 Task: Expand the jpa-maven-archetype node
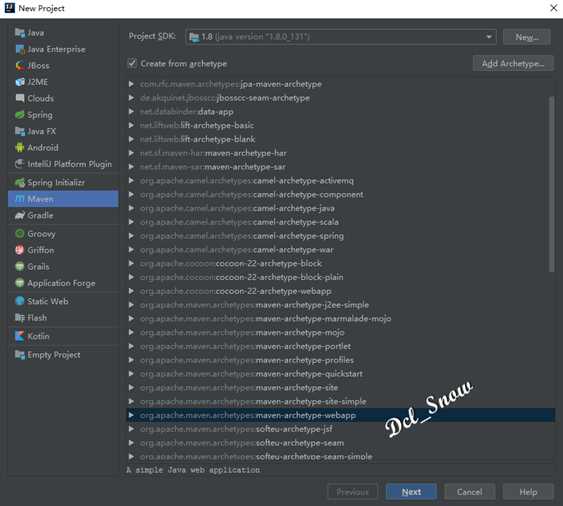point(131,84)
